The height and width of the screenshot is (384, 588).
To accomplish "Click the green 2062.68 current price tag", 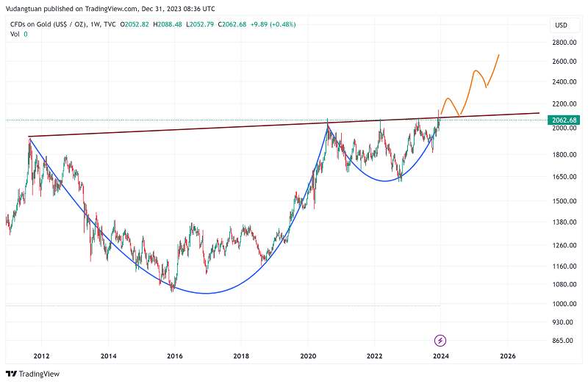I will point(564,120).
